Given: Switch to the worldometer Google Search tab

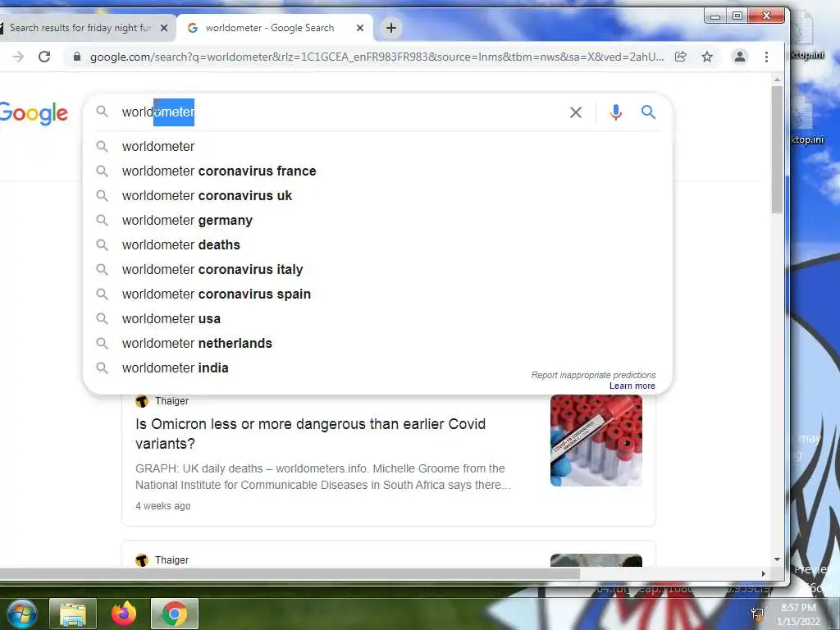Looking at the screenshot, I should click(x=269, y=28).
